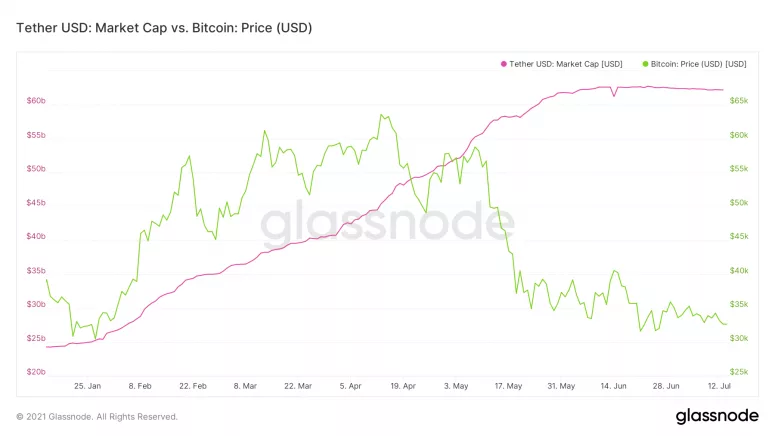775x436 pixels.
Task: Click the $40k right axis label
Action: tap(739, 270)
